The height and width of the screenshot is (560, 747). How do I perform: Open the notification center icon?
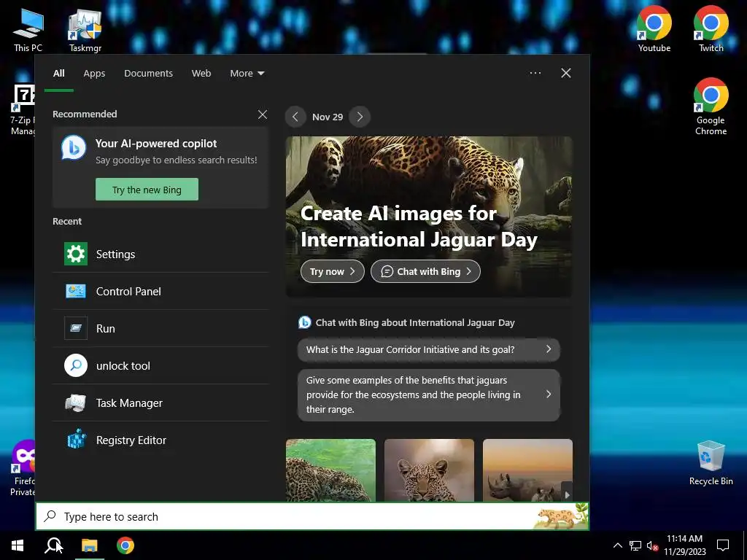click(723, 545)
